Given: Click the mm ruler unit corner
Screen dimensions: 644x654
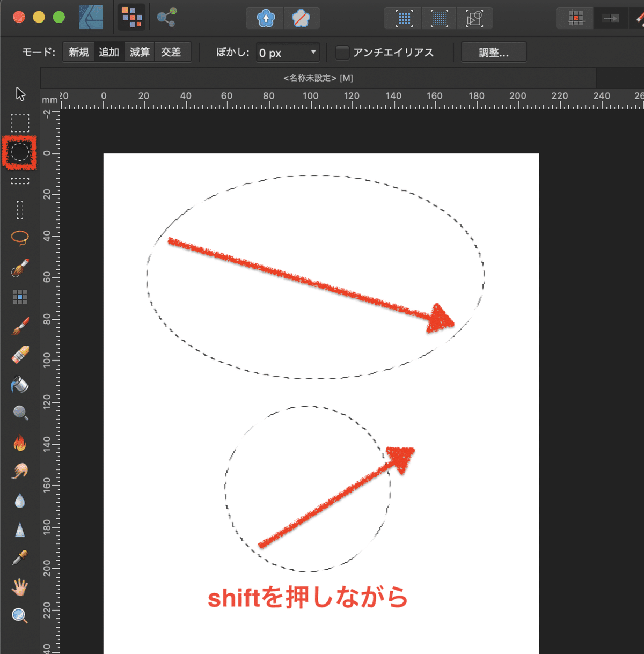Looking at the screenshot, I should 49,100.
